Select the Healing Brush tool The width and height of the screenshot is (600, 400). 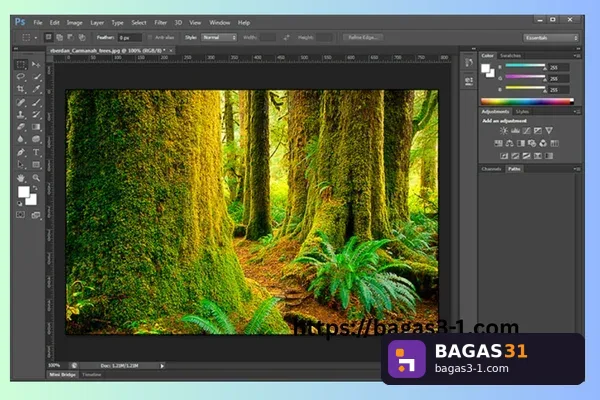tap(21, 102)
